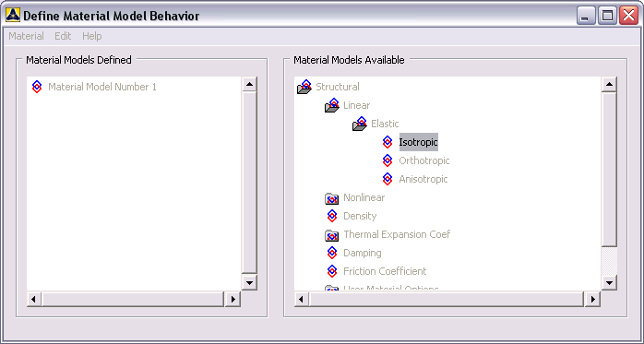Click the Damping property icon

(332, 253)
